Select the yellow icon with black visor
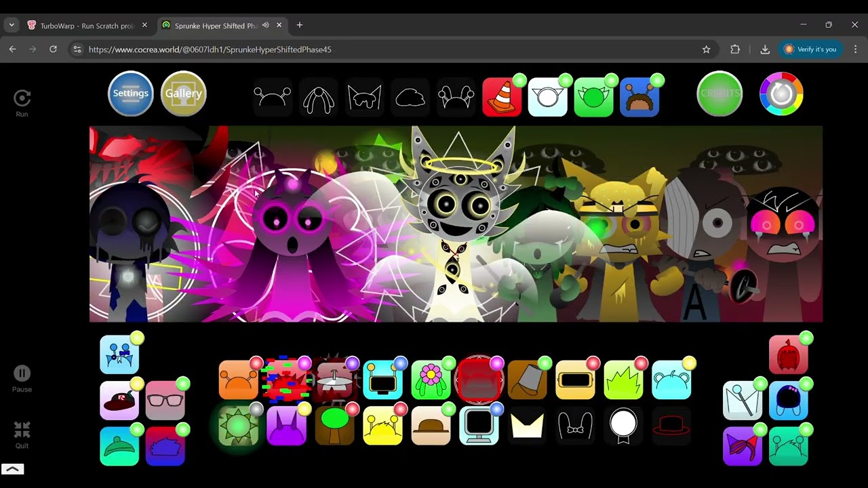Image resolution: width=868 pixels, height=488 pixels. click(575, 380)
